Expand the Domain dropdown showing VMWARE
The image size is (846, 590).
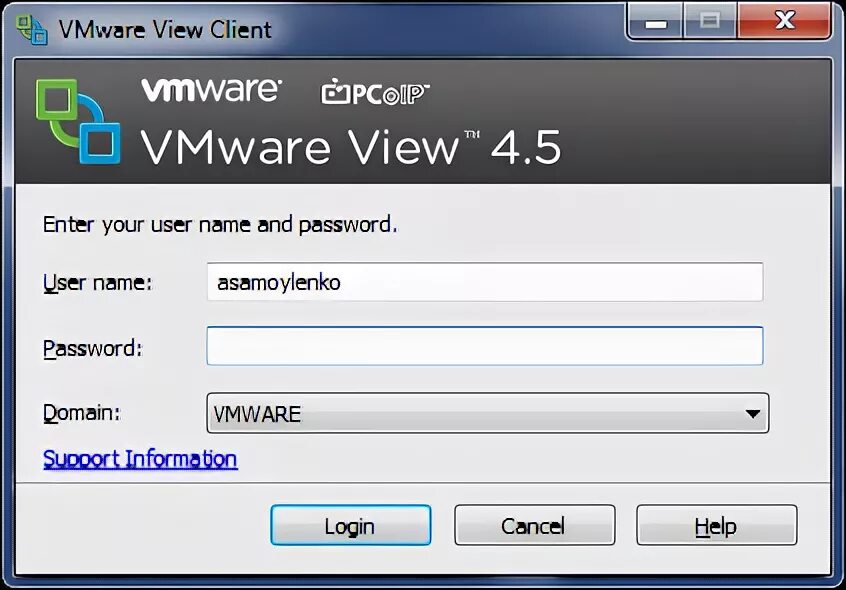tap(488, 413)
